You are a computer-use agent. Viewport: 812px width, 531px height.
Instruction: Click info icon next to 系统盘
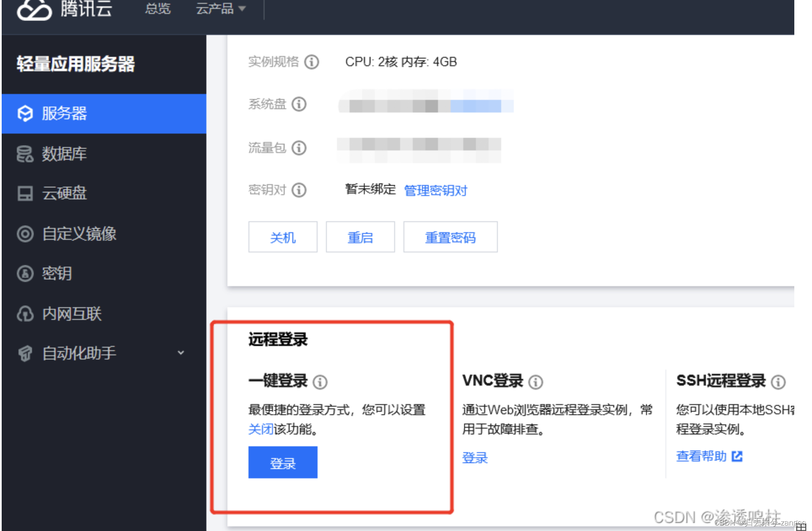(299, 104)
